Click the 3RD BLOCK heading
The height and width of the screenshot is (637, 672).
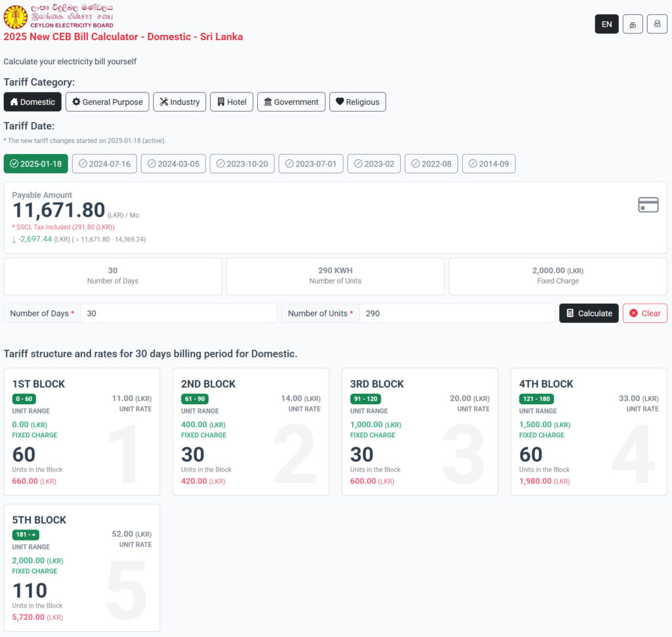(377, 384)
